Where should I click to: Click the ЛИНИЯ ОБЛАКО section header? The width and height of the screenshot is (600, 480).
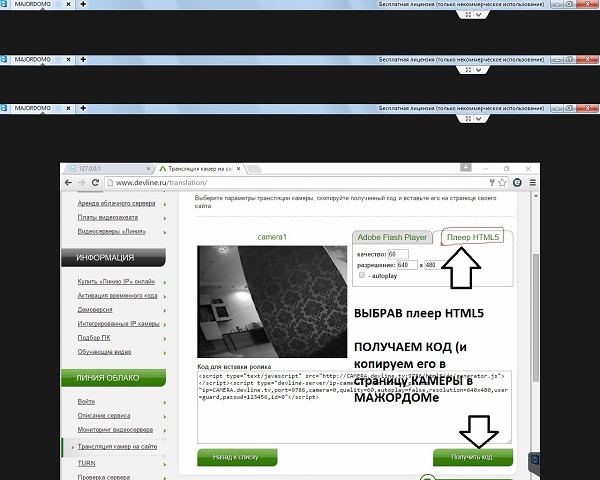click(114, 378)
